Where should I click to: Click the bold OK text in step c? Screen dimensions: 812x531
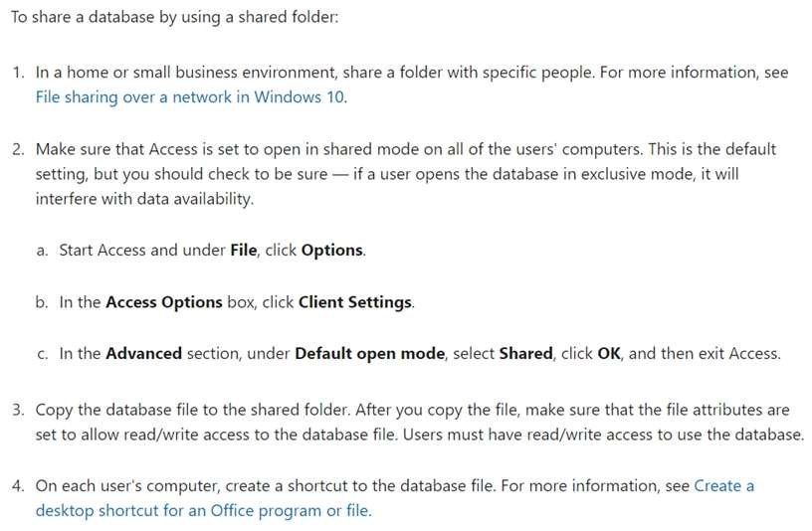point(609,354)
